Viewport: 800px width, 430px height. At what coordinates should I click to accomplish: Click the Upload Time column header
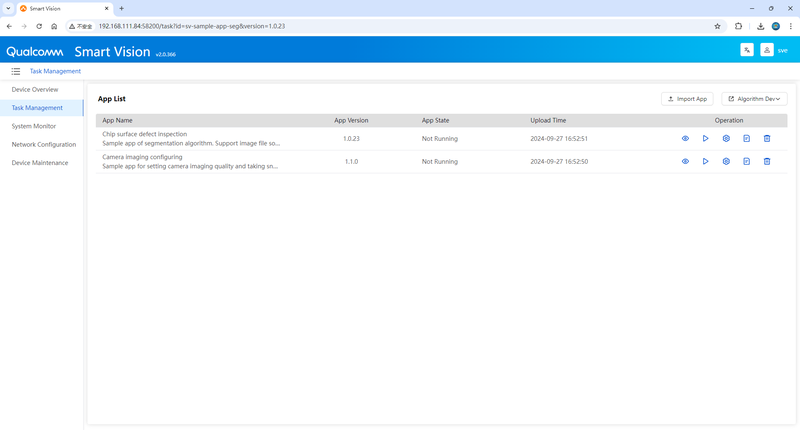pos(548,120)
